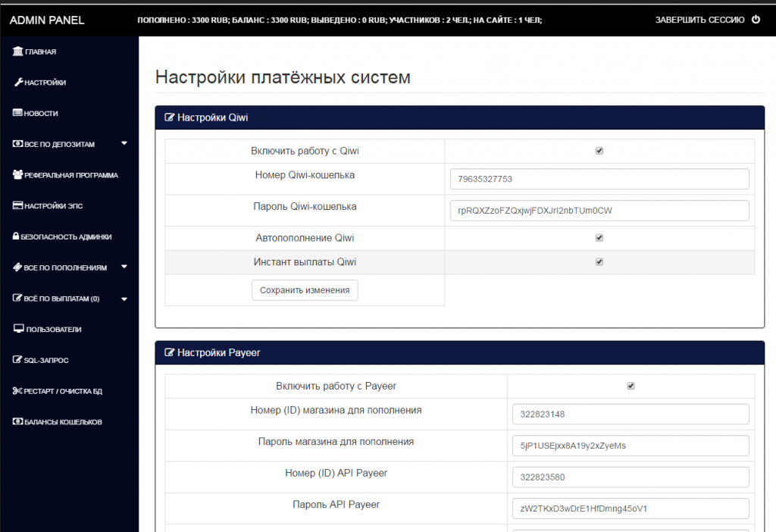
Task: Expand the Все по депозитам submenu arrow
Action: click(124, 143)
